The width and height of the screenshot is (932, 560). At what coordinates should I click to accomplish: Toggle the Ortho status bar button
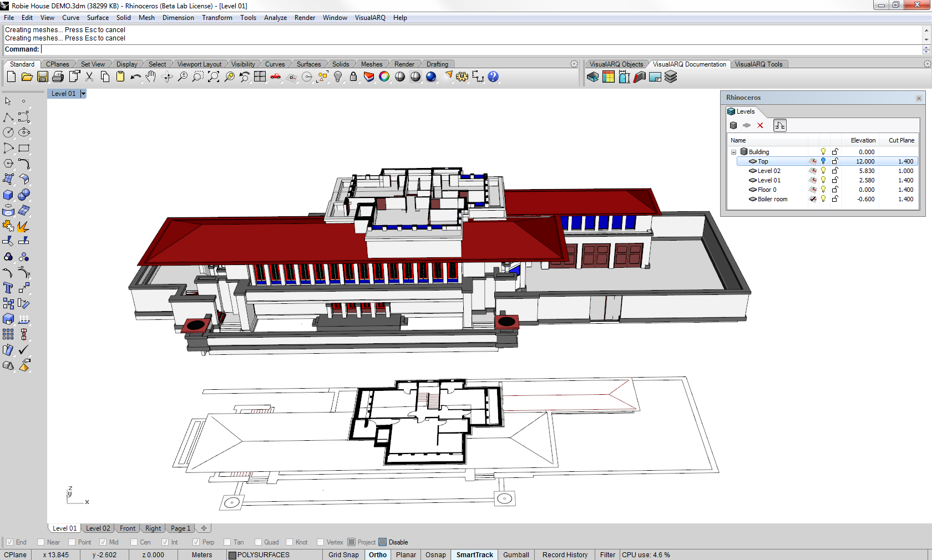click(378, 555)
